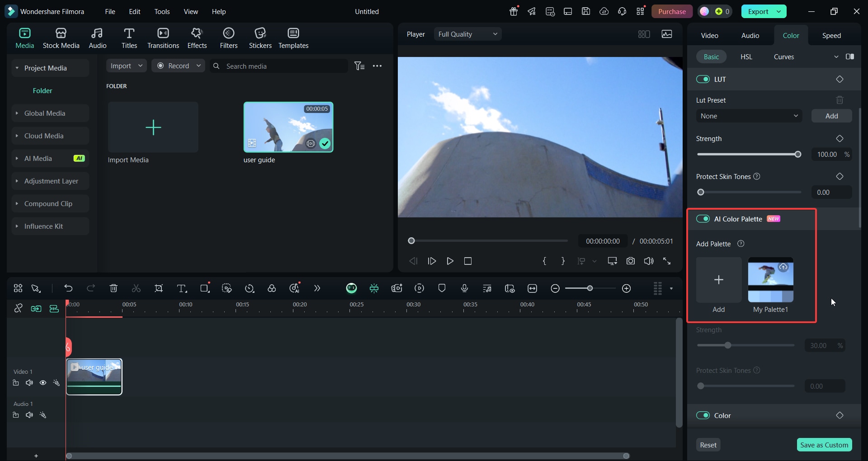Toggle the Color section switch

tap(703, 415)
